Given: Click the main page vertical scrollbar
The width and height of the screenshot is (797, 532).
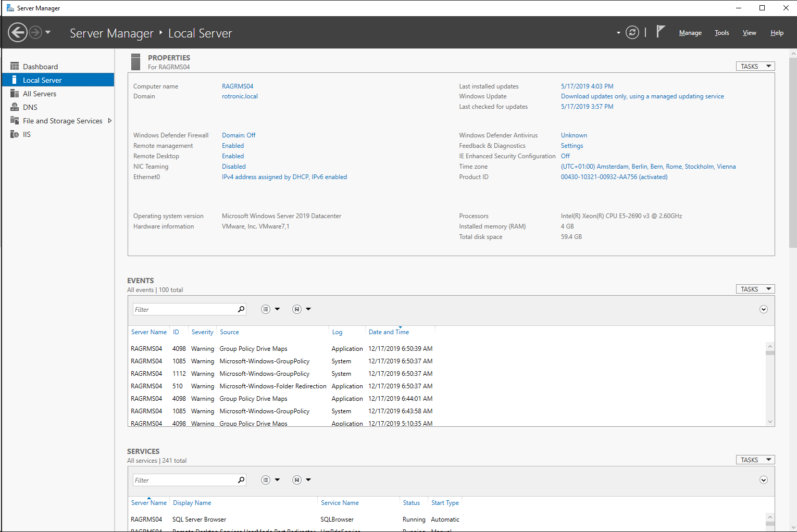Looking at the screenshot, I should 793,289.
